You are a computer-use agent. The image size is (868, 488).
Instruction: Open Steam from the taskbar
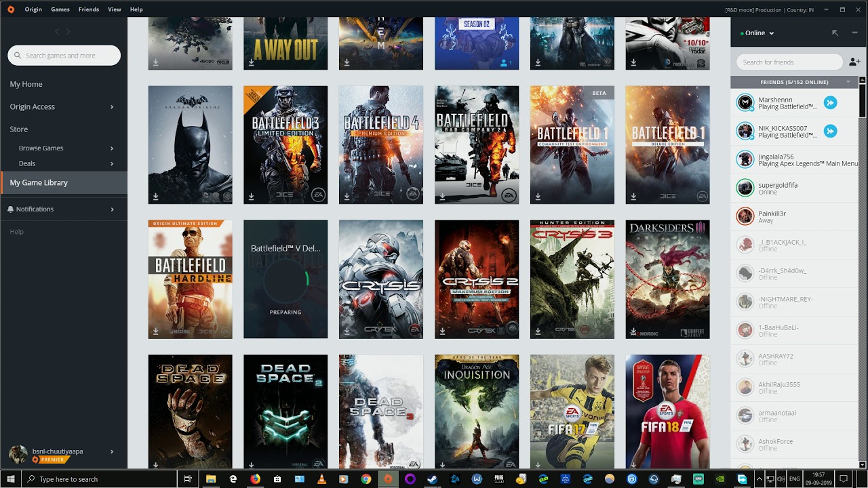(432, 479)
